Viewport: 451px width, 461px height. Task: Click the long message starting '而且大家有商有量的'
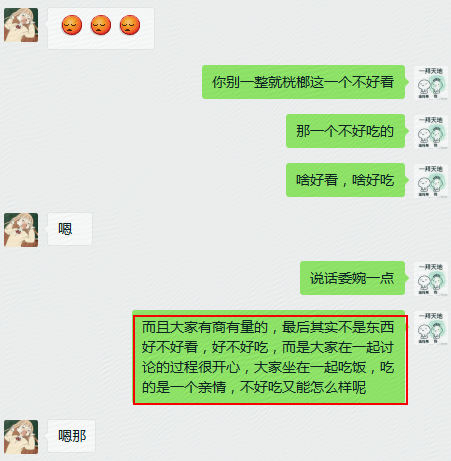[270, 357]
